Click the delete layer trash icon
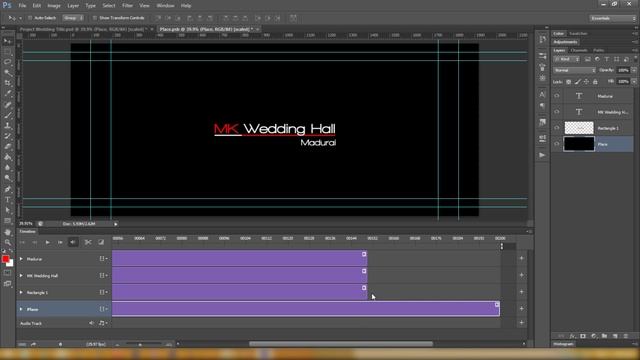Viewport: 640px width, 360px height. click(626, 336)
